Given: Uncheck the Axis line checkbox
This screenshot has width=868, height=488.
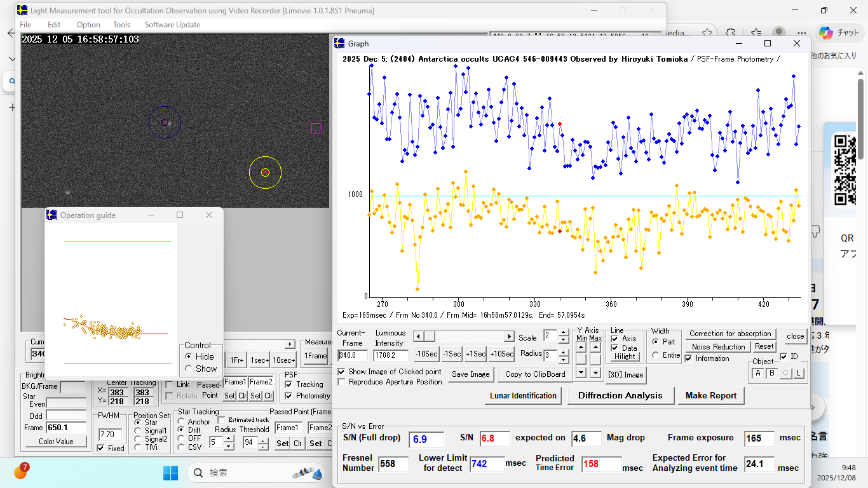Looking at the screenshot, I should (614, 339).
